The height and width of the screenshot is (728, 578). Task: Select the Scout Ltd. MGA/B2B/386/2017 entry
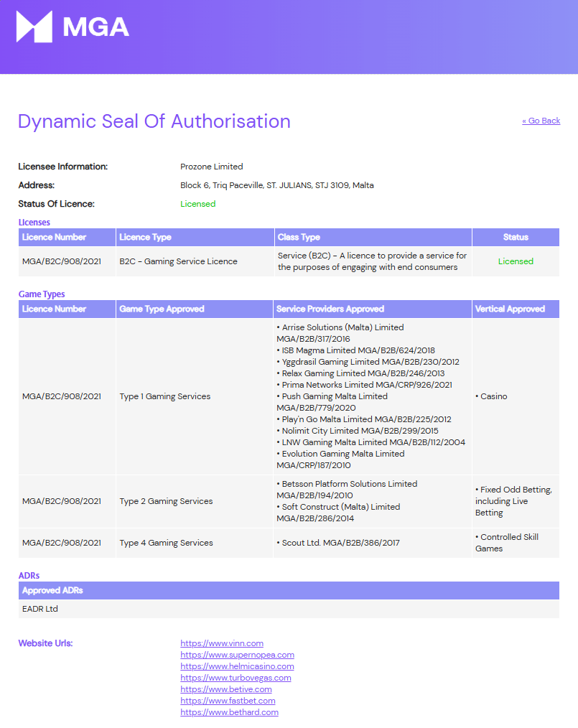pyautogui.click(x=338, y=543)
